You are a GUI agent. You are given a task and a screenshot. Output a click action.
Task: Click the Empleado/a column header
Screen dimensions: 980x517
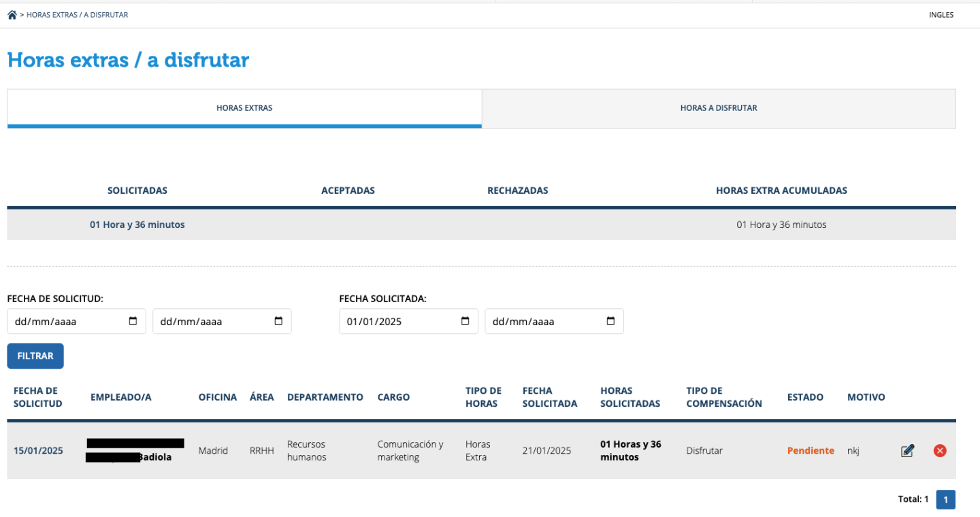click(120, 397)
